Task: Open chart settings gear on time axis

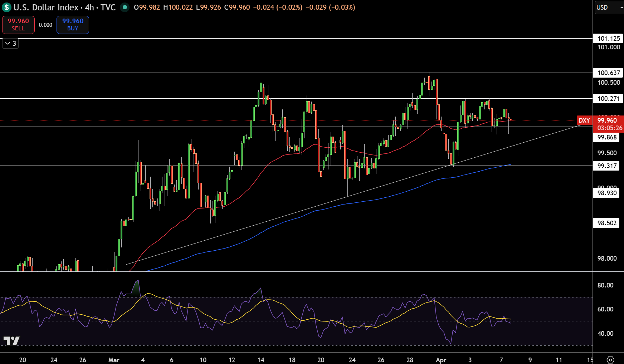Action: click(610, 360)
